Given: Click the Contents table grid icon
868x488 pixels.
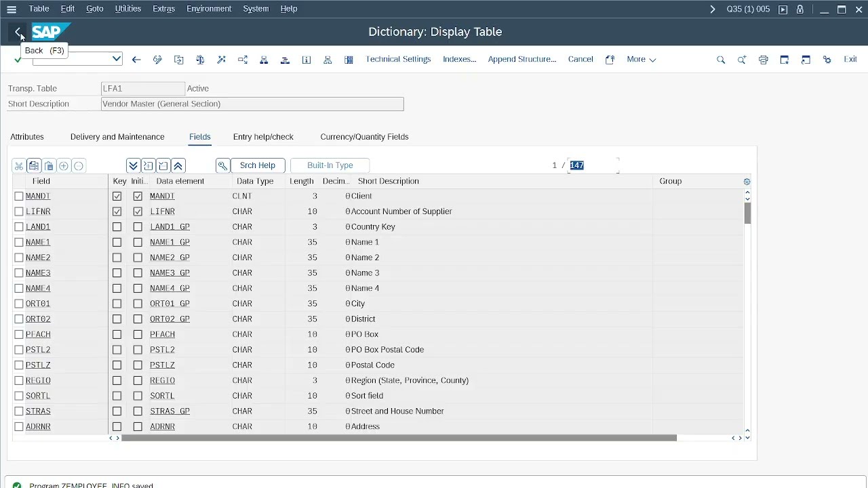Looking at the screenshot, I should coord(349,60).
